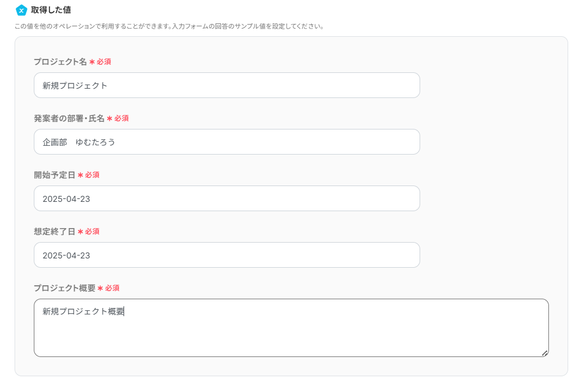Click the 必須 marker next to プロジェクト名
Image resolution: width=588 pixels, height=392 pixels.
(x=100, y=62)
